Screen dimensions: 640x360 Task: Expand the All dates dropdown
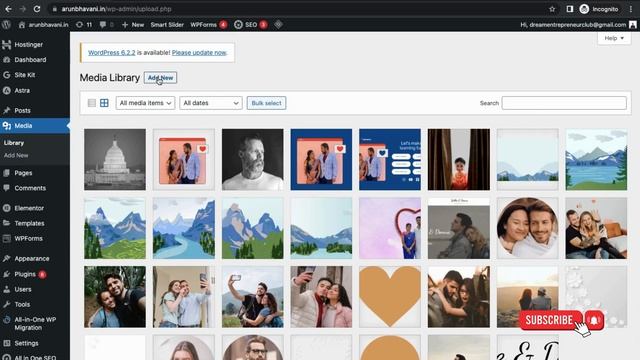click(211, 103)
